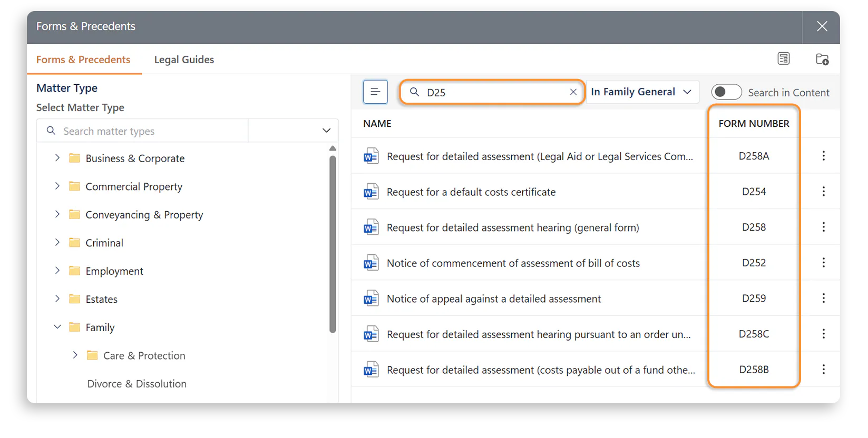
Task: Click the matter type list scrollbar
Action: [x=333, y=242]
